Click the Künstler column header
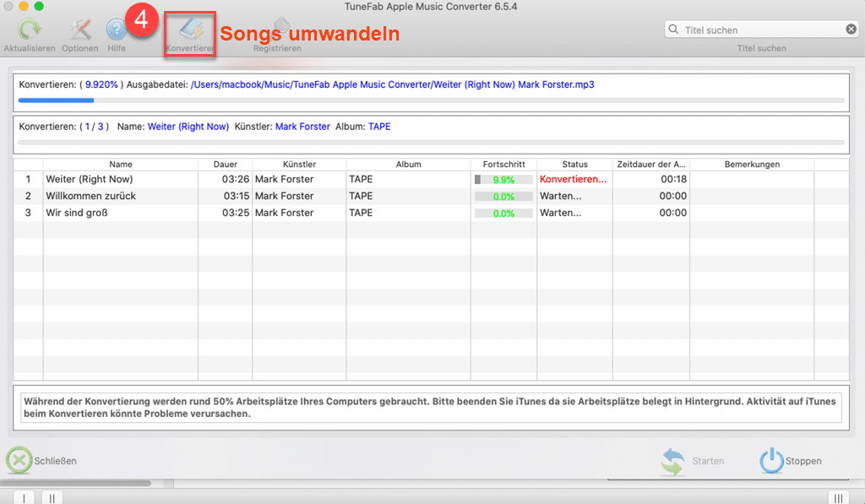Screen dimensions: 865x504 (299, 164)
